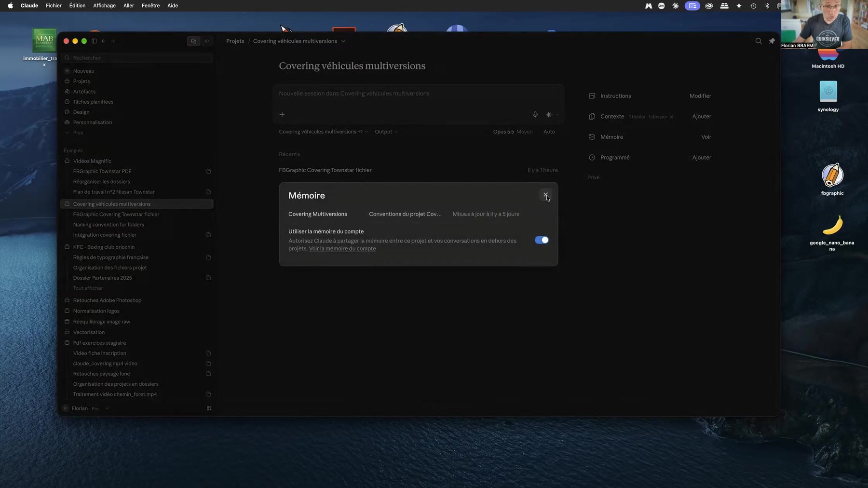868x488 pixels.
Task: Open the Fichier menu
Action: tap(54, 5)
